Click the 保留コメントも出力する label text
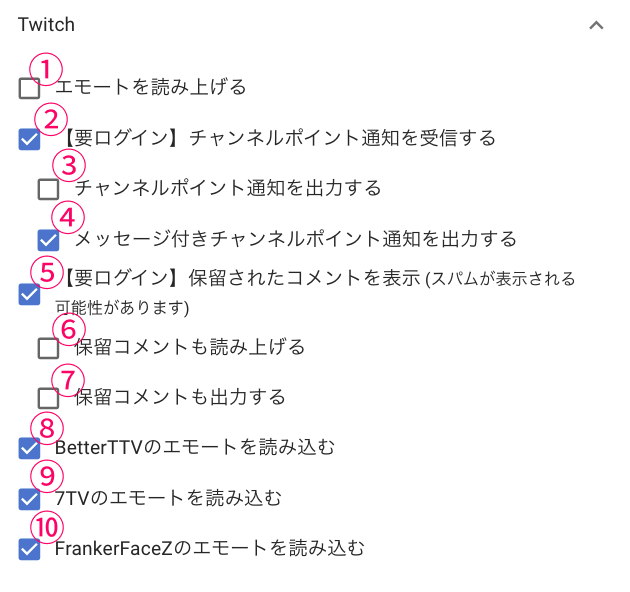The height and width of the screenshot is (592, 630). coord(180,397)
